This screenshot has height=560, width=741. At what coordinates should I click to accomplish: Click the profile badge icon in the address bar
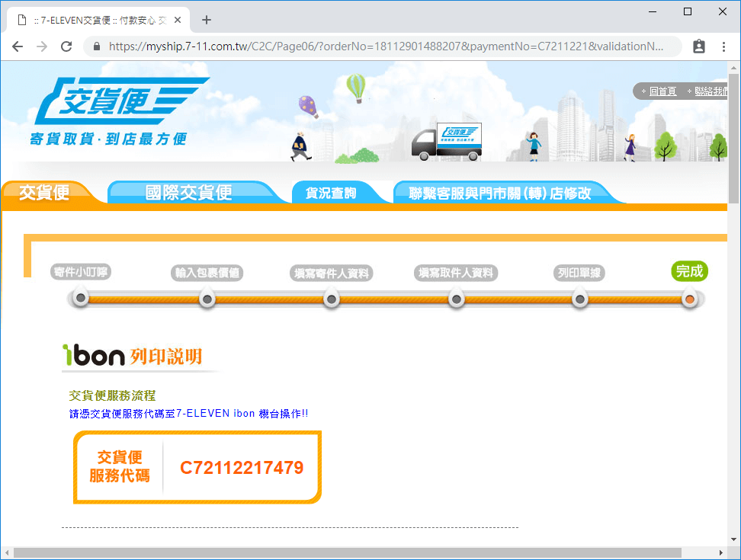tap(699, 46)
